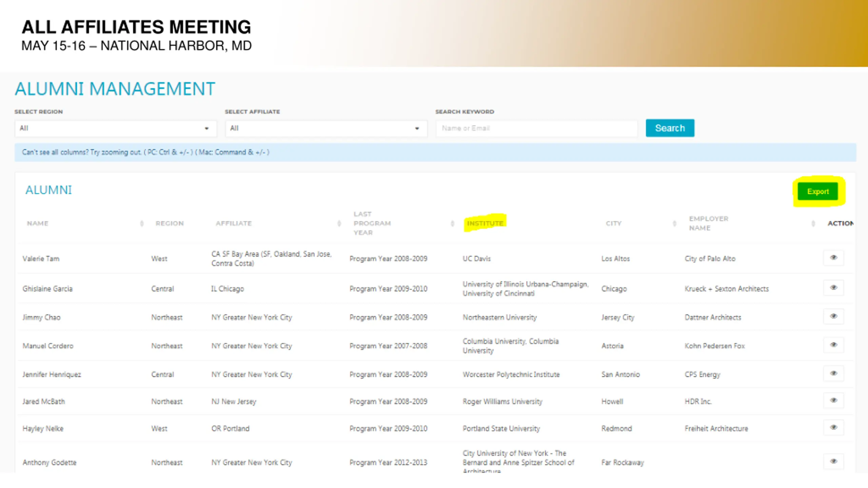
Task: Click the CPS Energy employer cell
Action: [x=702, y=374]
